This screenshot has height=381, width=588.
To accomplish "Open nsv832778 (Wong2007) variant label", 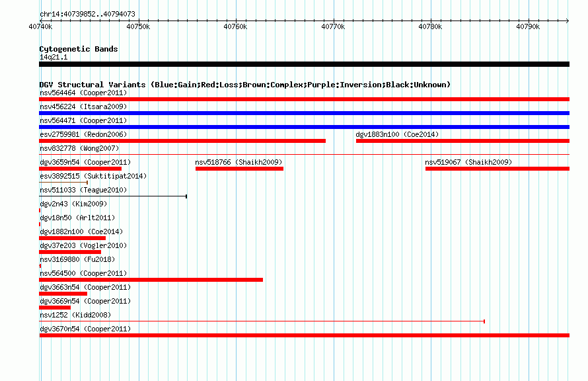I will [x=79, y=148].
